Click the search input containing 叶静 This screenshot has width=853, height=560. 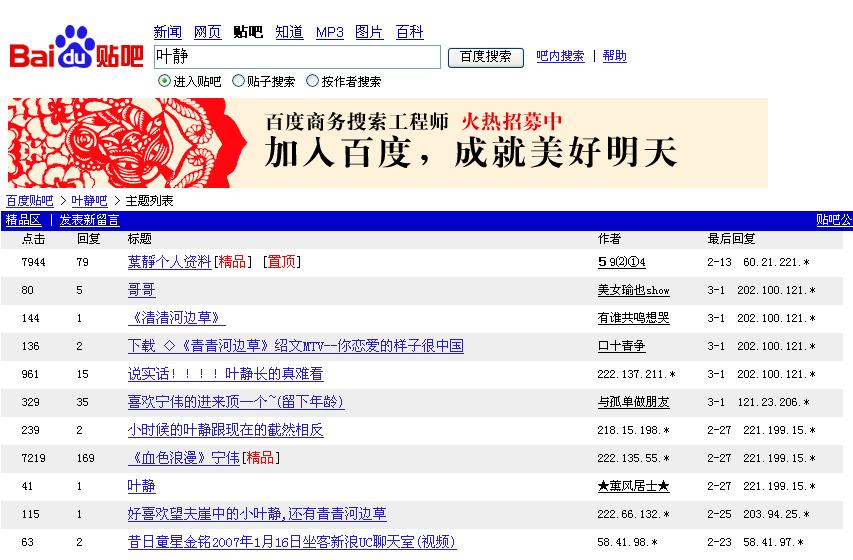tap(297, 57)
